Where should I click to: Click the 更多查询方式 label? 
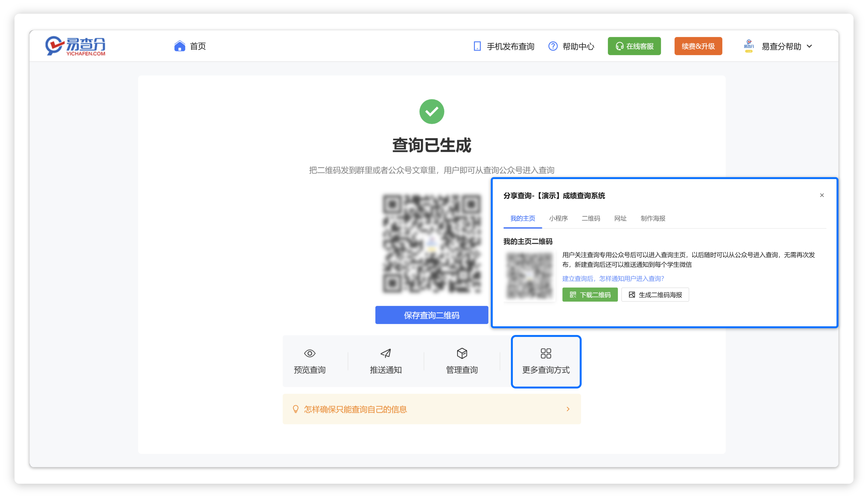pyautogui.click(x=546, y=370)
